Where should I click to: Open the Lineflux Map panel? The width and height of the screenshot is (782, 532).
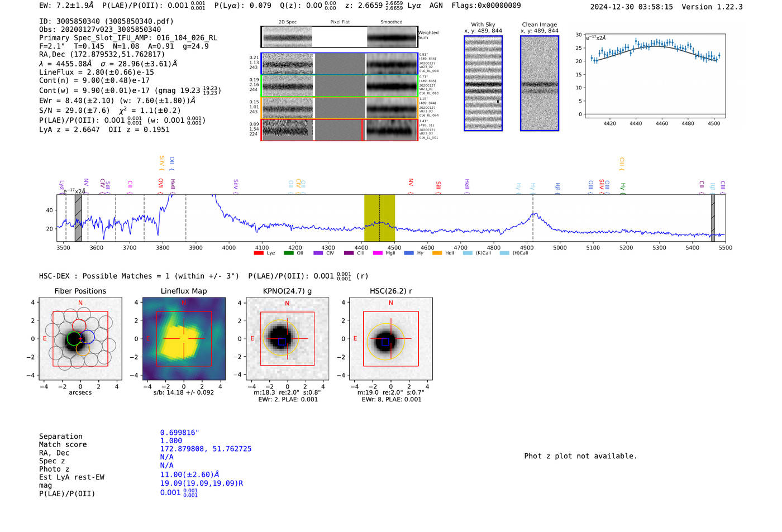(x=184, y=339)
